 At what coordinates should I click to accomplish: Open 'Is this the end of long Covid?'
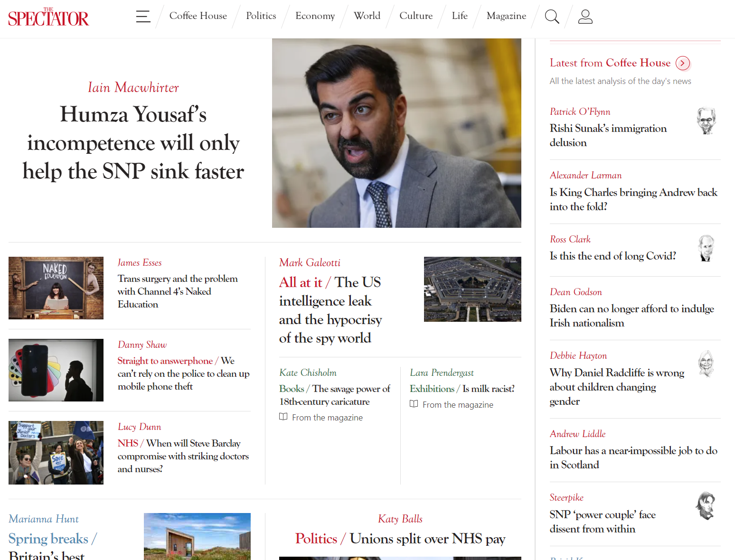[x=612, y=256]
